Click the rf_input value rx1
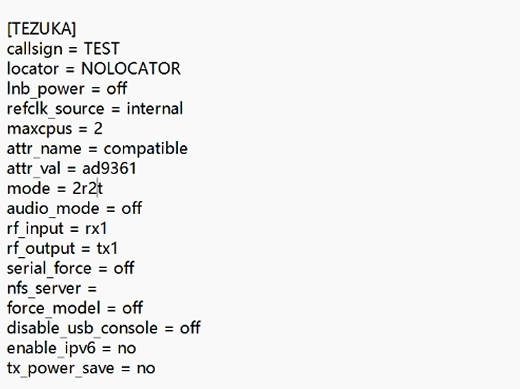The image size is (520, 389). coord(96,229)
